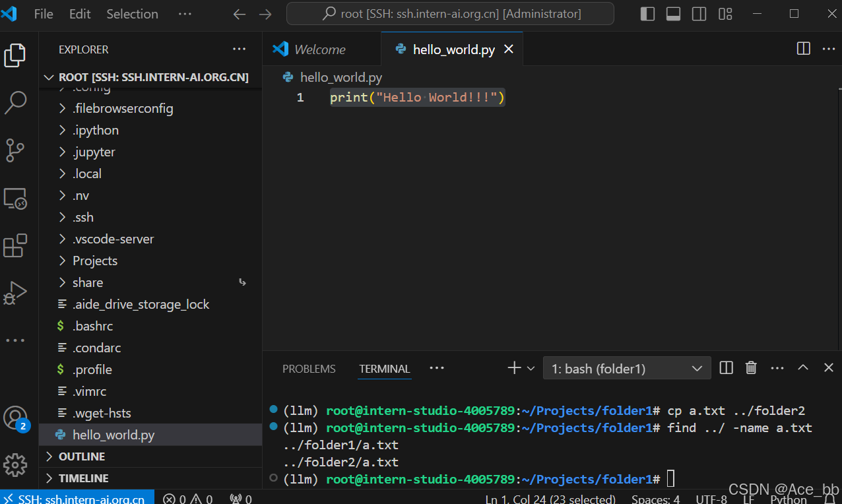Screen dimensions: 842x504
Task: Open the Source Control view
Action: [15, 150]
